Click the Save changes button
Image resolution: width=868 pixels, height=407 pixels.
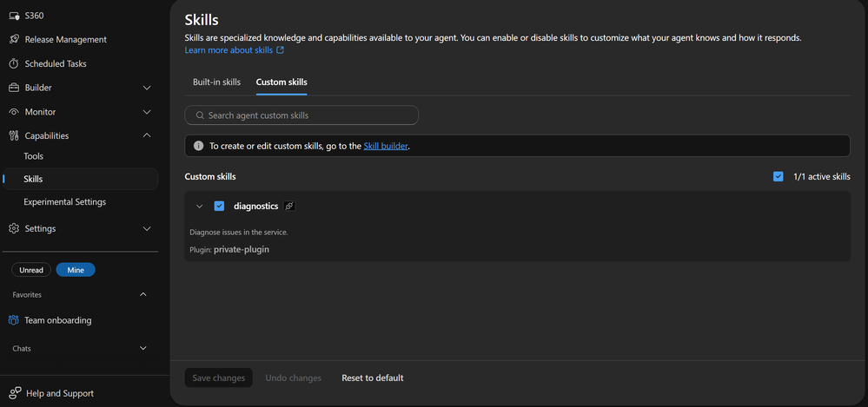(x=219, y=378)
